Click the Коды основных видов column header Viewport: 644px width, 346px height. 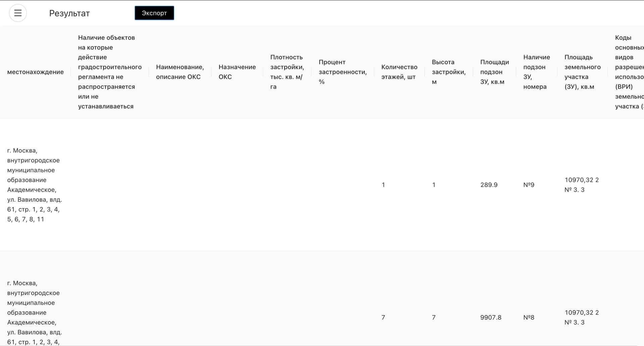(629, 72)
